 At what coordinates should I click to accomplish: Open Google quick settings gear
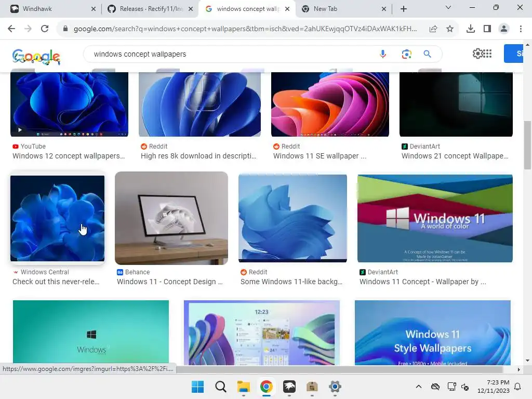[477, 54]
